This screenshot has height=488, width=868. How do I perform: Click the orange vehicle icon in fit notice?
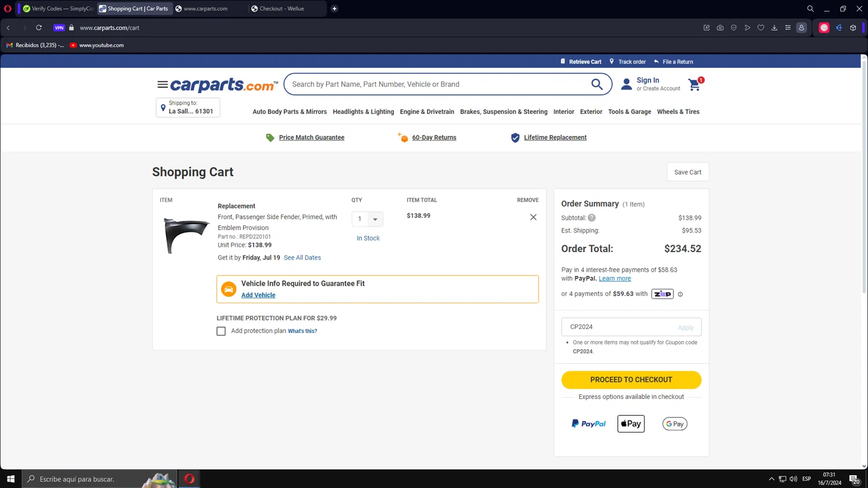(229, 289)
